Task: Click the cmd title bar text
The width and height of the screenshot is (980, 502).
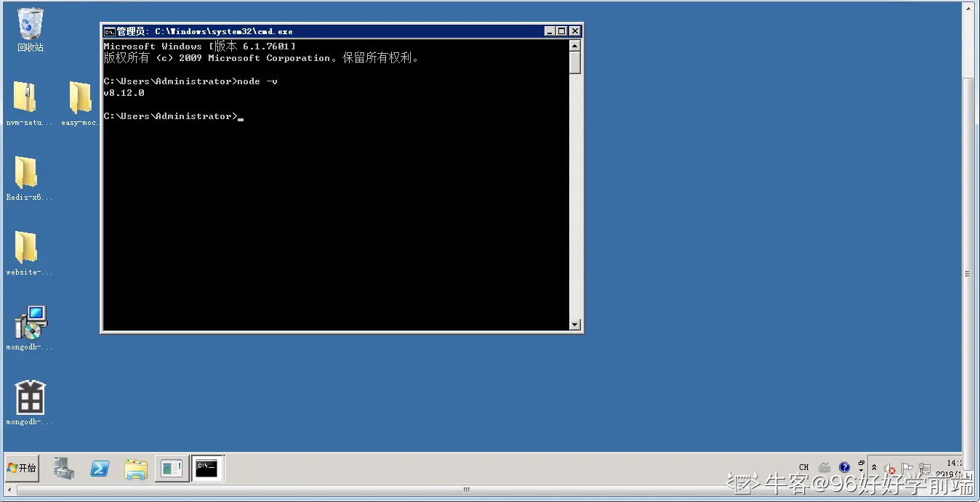Action: tap(205, 31)
